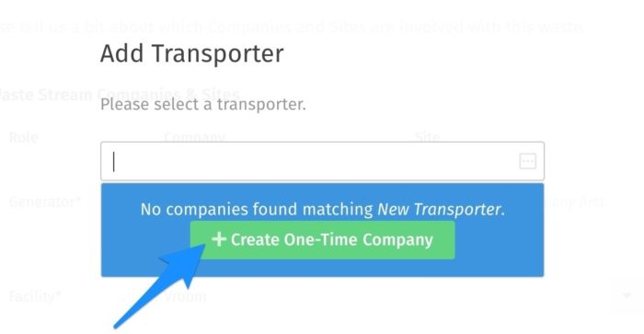Click the Generator* row label
The height and width of the screenshot is (334, 644).
click(x=45, y=202)
